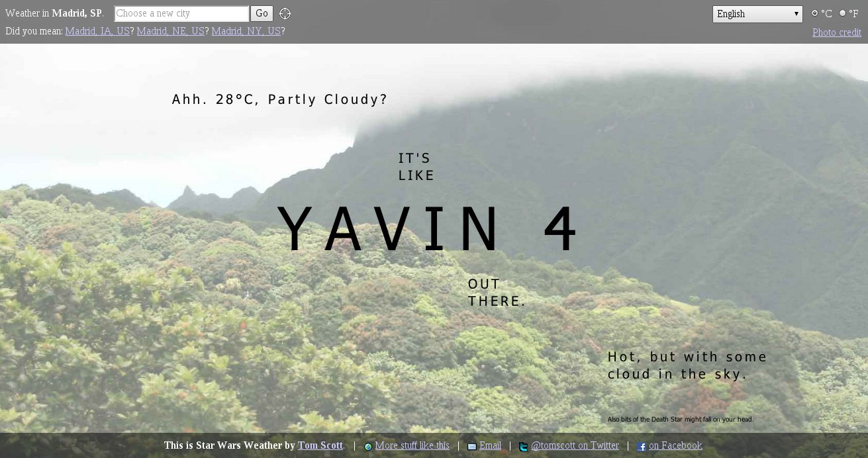The width and height of the screenshot is (868, 458).
Task: Switch temperature unit to °F
Action: (843, 13)
